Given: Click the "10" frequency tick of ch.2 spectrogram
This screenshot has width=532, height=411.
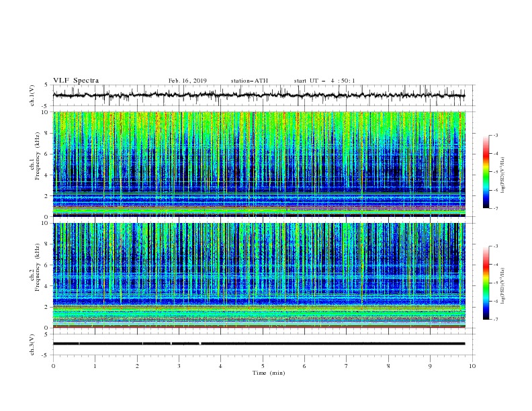Looking at the screenshot, I should pyautogui.click(x=45, y=223).
